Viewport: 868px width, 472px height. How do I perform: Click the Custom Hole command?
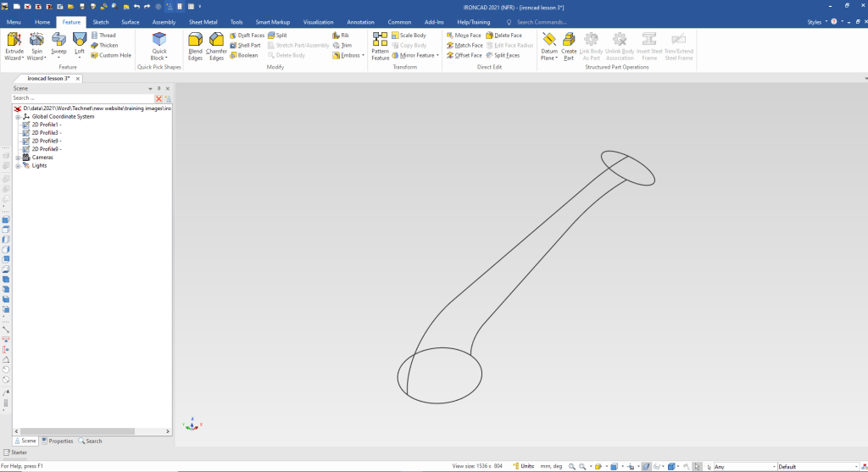point(111,55)
